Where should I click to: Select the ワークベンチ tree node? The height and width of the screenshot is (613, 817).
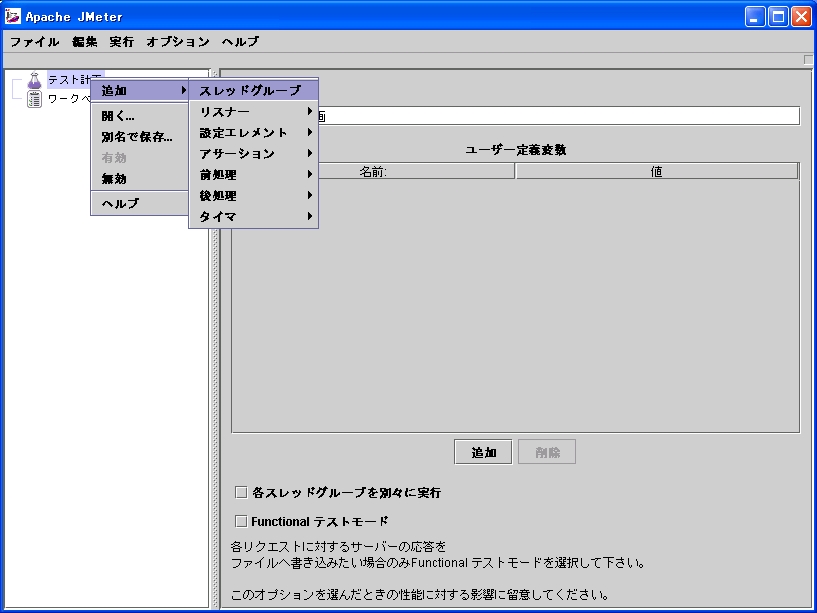70,99
